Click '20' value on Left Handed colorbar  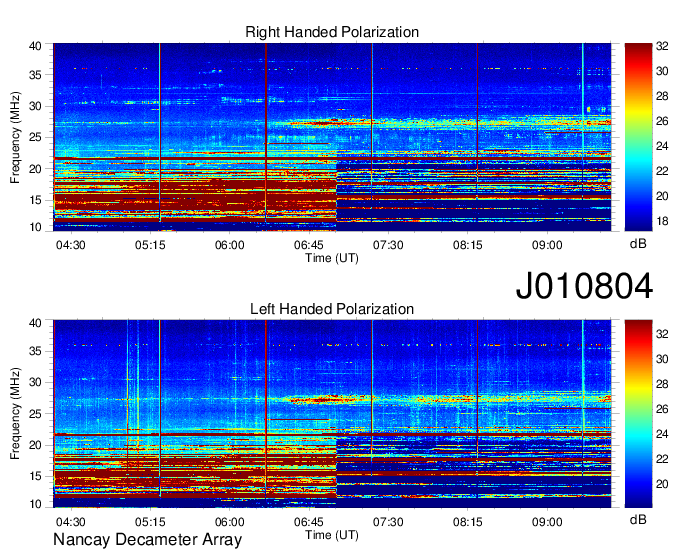(662, 484)
